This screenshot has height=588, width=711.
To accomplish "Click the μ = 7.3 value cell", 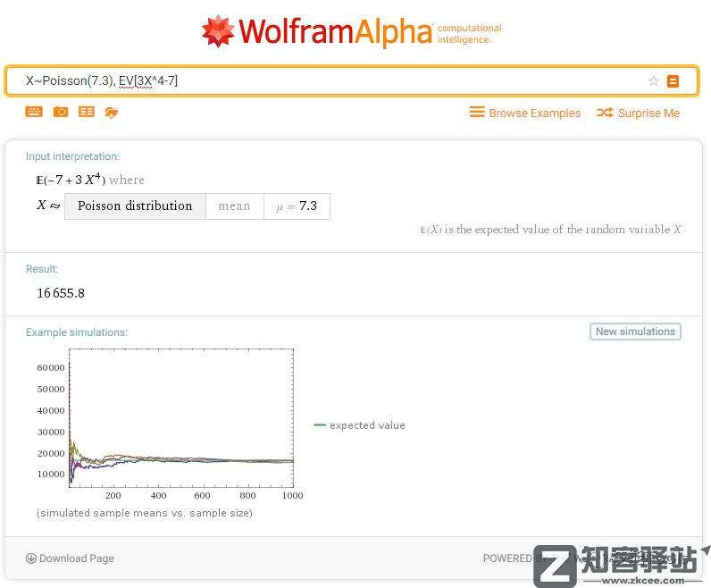I will point(297,206).
